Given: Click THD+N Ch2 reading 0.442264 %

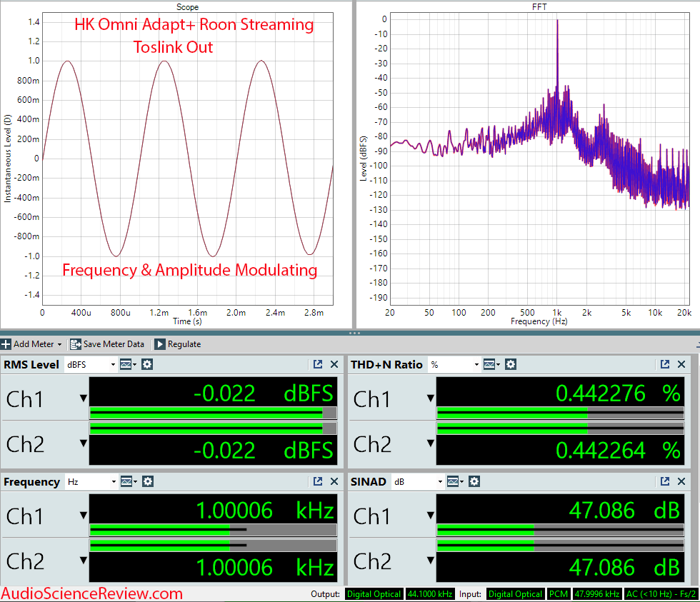Looking at the screenshot, I should 619,451.
